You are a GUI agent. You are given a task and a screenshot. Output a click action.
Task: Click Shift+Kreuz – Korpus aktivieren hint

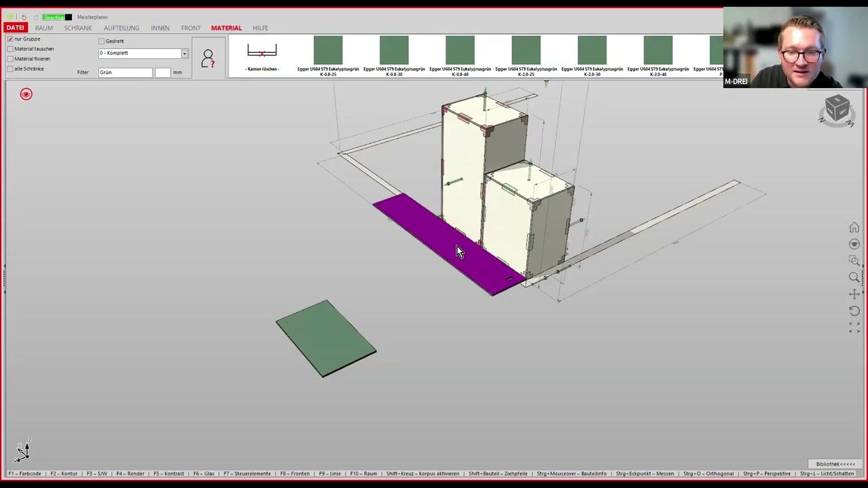pyautogui.click(x=422, y=474)
